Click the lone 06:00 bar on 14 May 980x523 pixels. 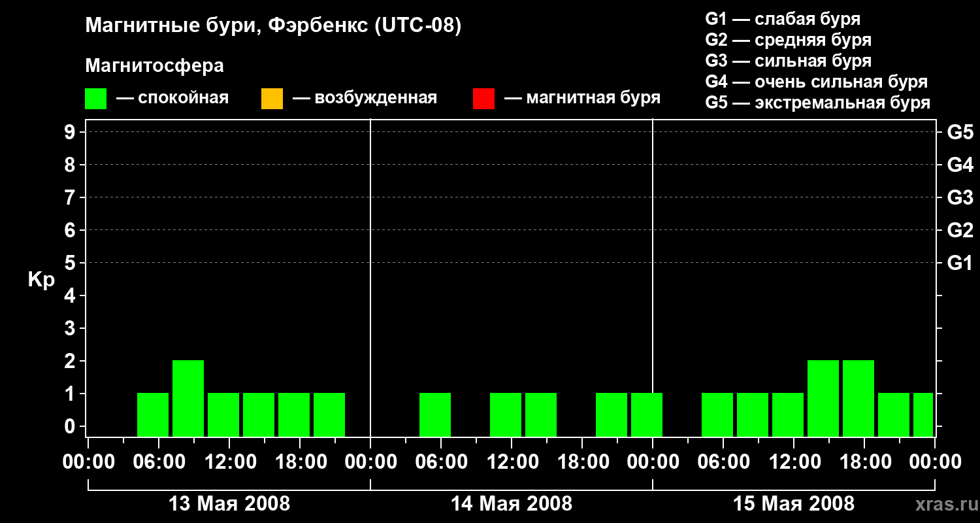[x=435, y=414]
